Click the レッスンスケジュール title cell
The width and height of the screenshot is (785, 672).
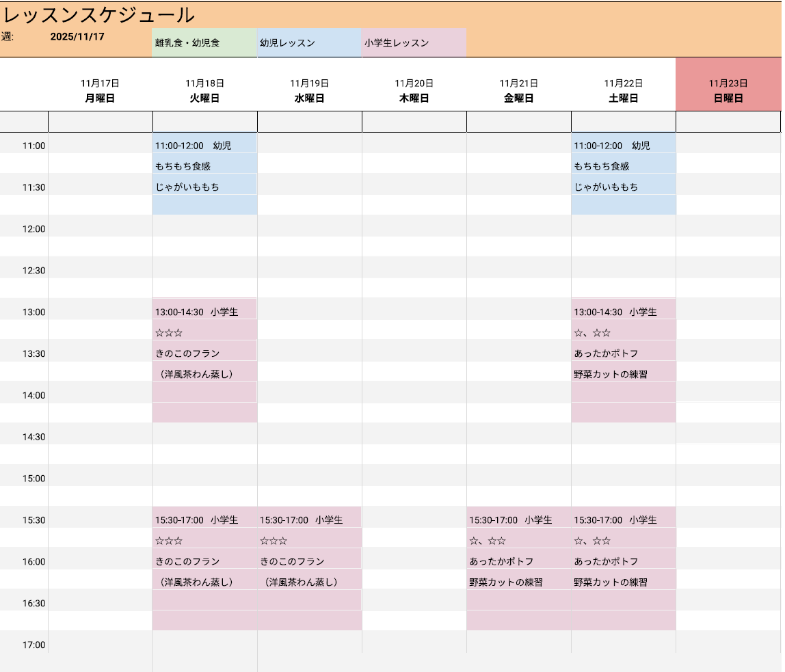click(99, 15)
